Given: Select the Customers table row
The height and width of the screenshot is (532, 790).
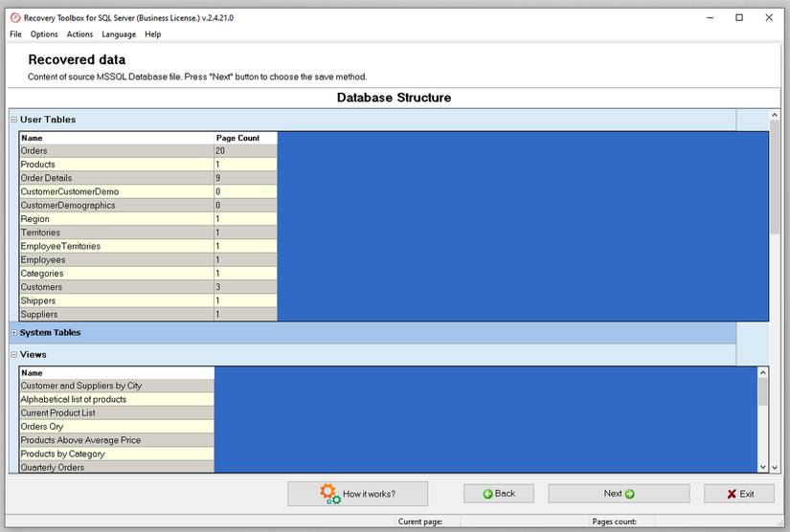Looking at the screenshot, I should [148, 287].
